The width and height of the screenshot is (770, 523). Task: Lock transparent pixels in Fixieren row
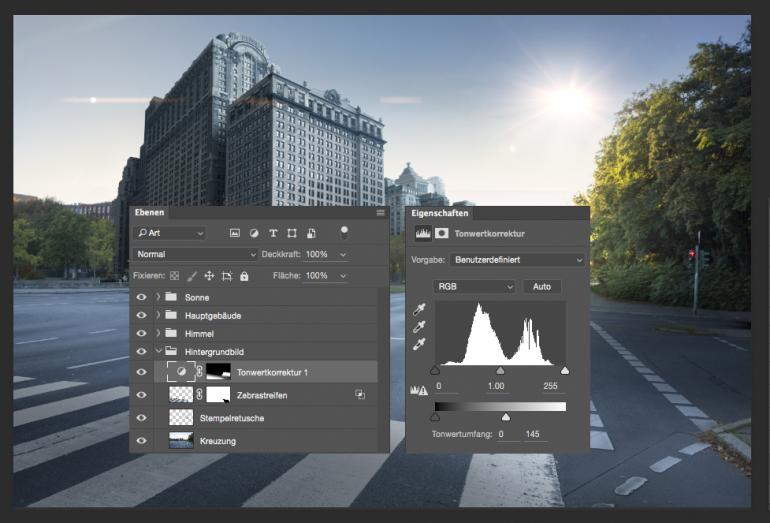[x=174, y=276]
